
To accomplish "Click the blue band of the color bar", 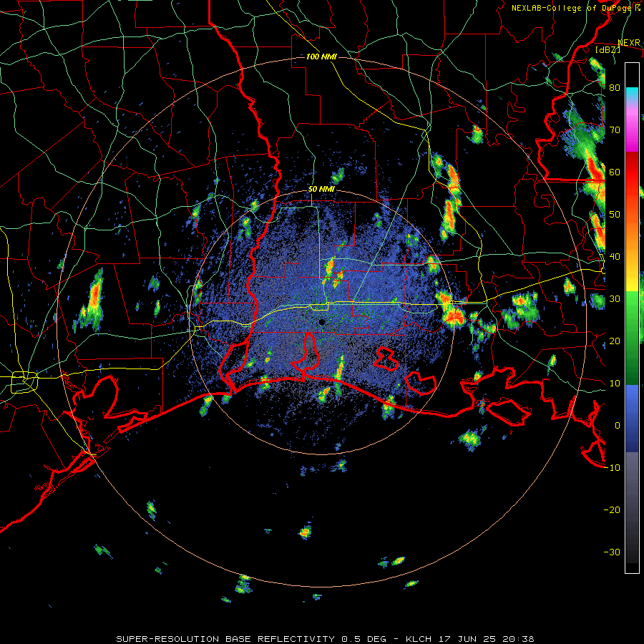I will click(x=632, y=418).
